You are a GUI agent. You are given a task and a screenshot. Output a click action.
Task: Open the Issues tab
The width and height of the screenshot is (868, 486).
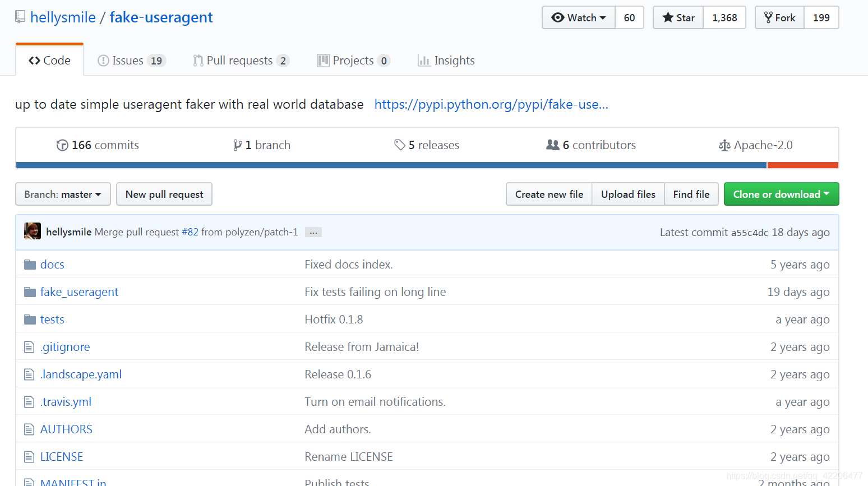click(132, 61)
